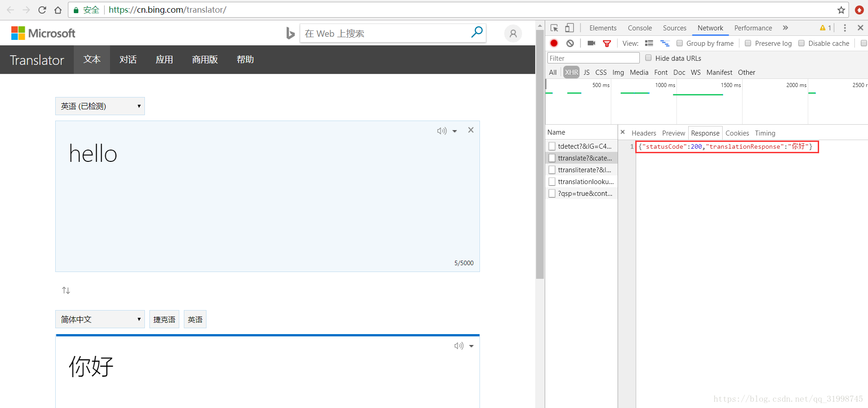Open target language dropdown 简体中文
868x408 pixels.
click(x=100, y=319)
